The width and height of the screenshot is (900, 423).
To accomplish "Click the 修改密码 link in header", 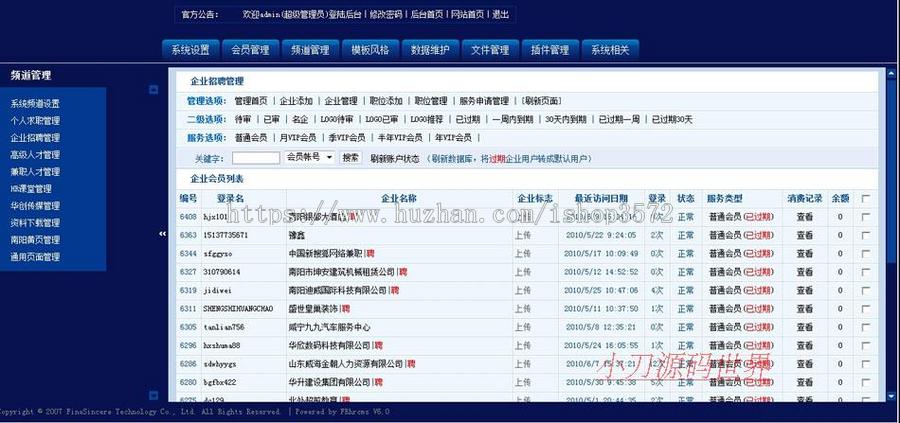I will click(x=386, y=14).
